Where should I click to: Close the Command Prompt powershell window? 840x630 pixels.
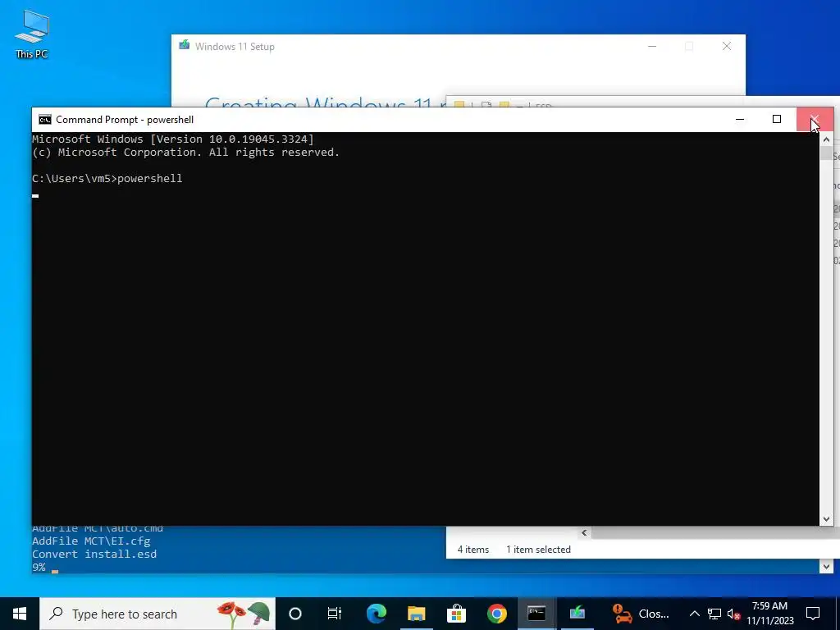coord(815,119)
